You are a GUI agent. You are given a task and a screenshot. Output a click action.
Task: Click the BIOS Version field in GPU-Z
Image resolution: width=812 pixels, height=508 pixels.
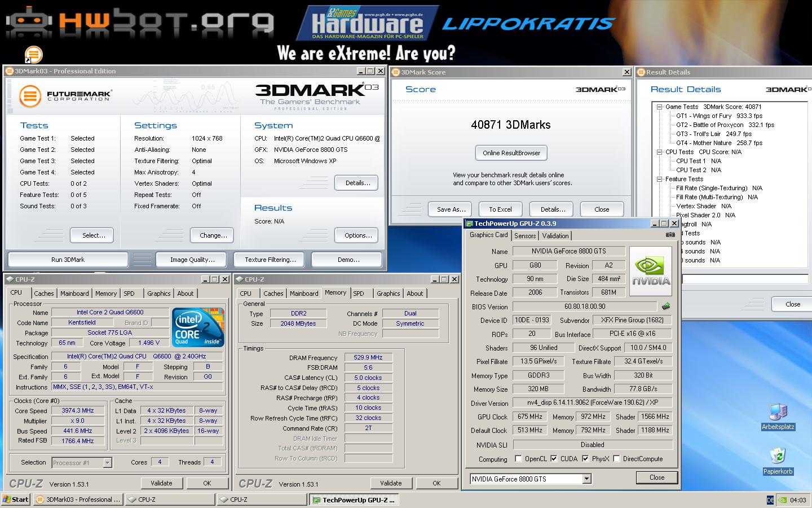585,306
